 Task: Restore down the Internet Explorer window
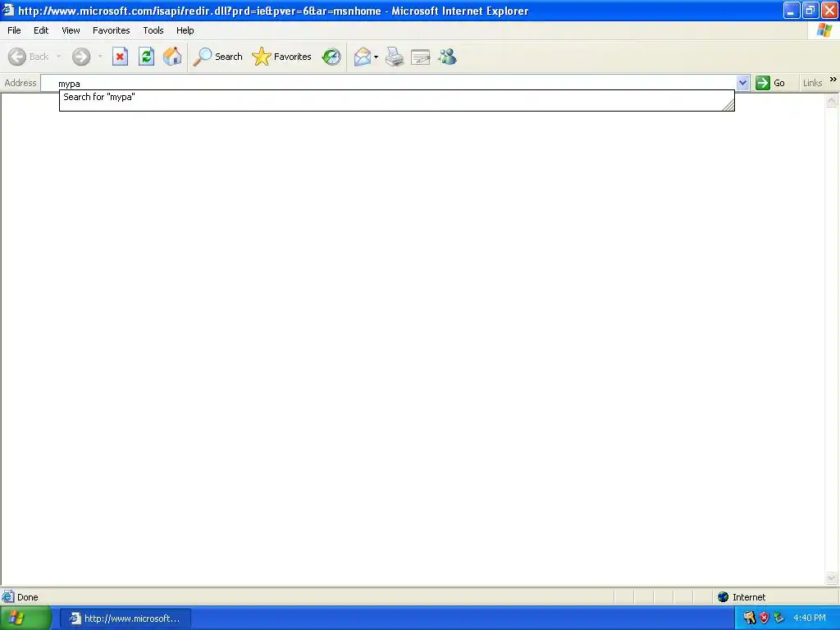pyautogui.click(x=810, y=10)
